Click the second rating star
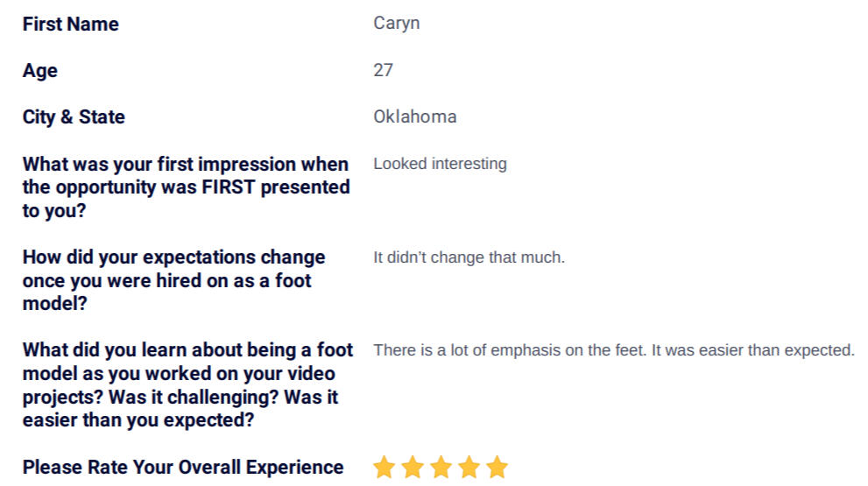This screenshot has width=868, height=486. [x=413, y=467]
